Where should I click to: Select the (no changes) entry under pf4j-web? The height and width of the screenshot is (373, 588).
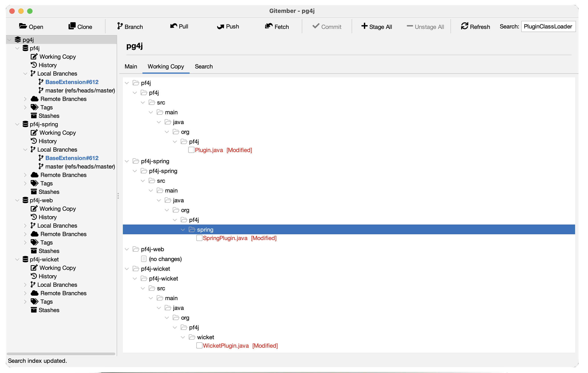click(165, 259)
